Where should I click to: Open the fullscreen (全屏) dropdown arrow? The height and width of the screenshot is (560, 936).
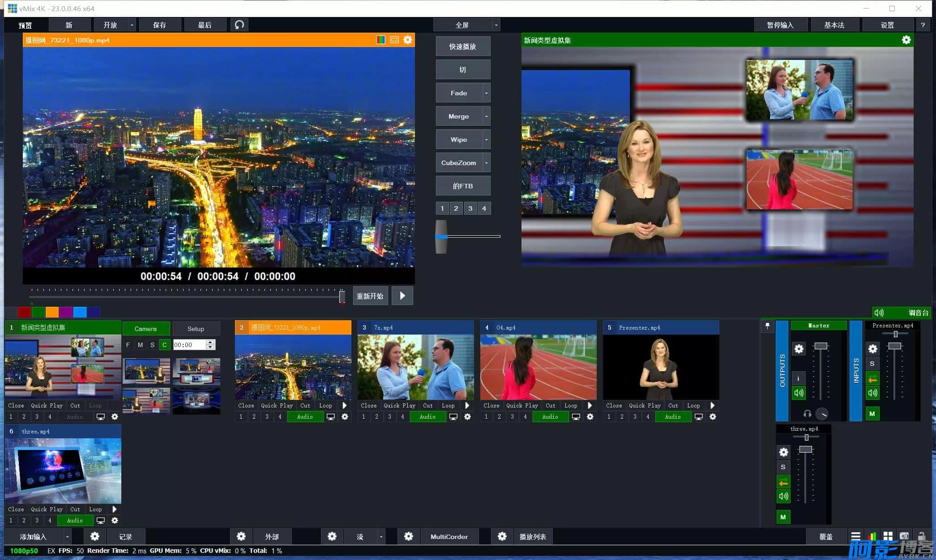tap(496, 25)
